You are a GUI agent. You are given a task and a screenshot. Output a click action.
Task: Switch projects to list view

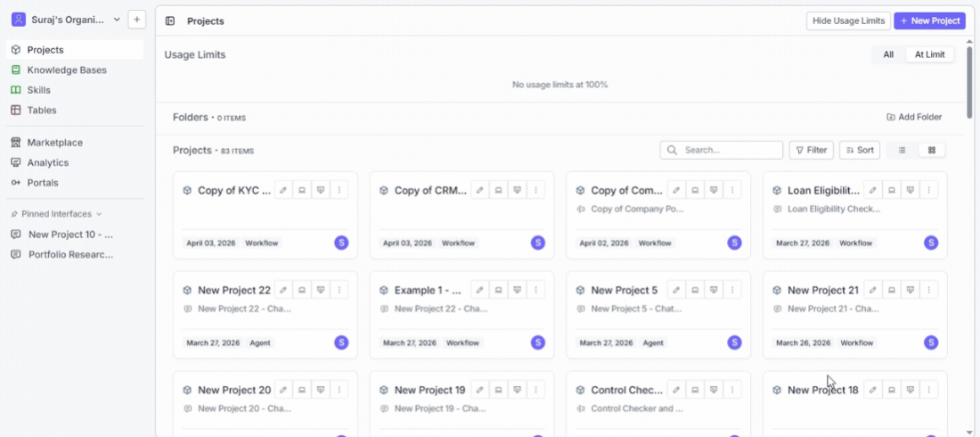[x=902, y=150]
